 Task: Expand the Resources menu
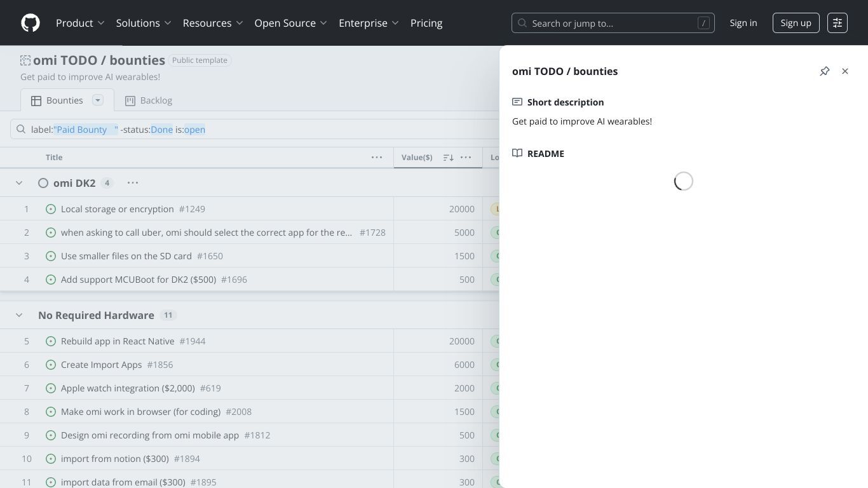pos(213,23)
